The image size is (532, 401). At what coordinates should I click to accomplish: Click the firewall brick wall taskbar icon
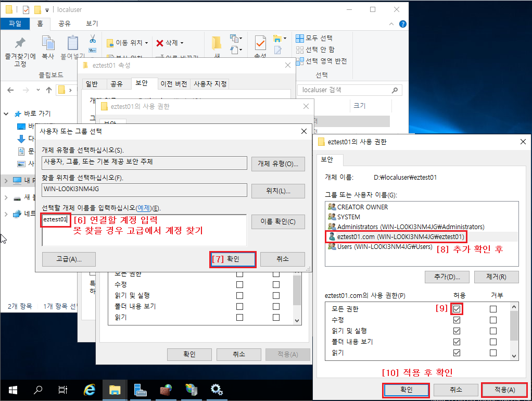click(166, 390)
